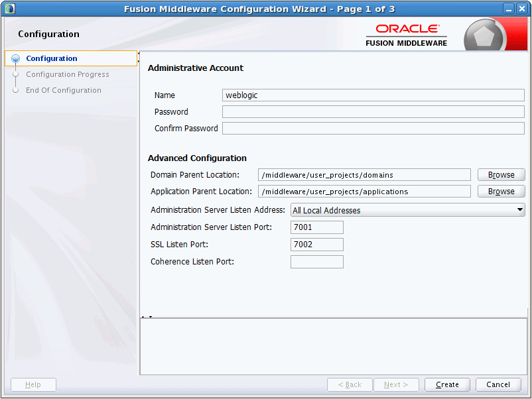Click the wizard window icon in title bar
This screenshot has width=532, height=399.
[x=9, y=9]
